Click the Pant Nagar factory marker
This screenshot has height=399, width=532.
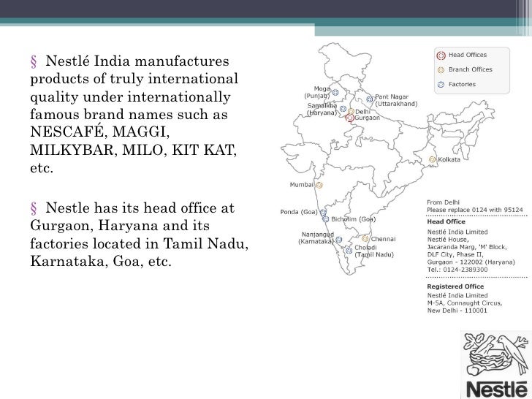(x=370, y=99)
